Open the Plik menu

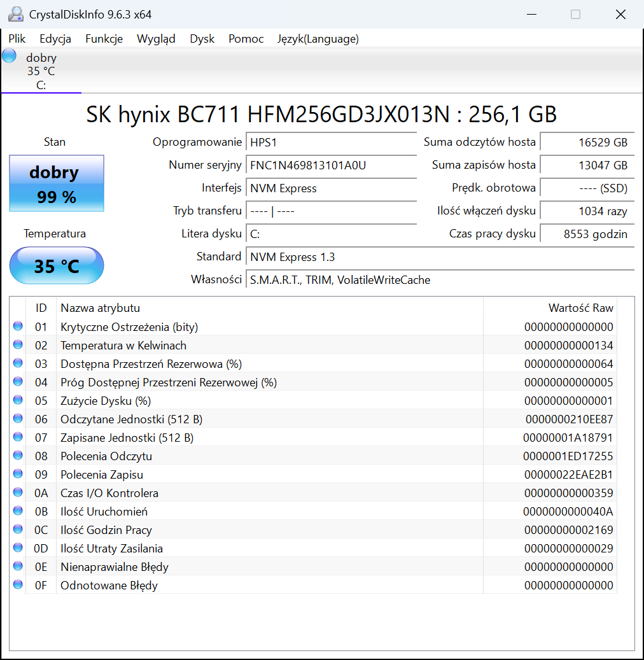(x=17, y=39)
